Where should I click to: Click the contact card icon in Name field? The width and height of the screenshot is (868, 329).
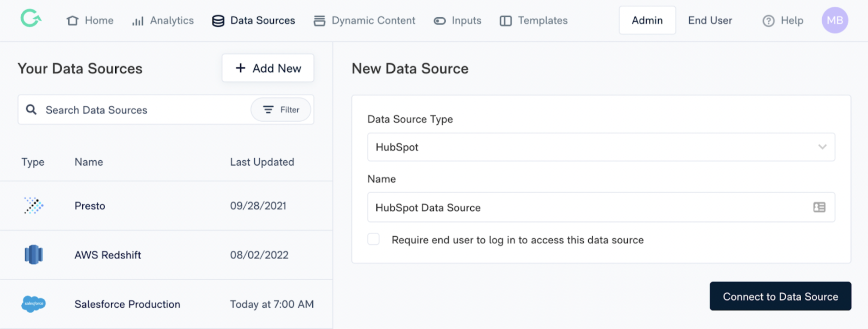click(x=819, y=207)
